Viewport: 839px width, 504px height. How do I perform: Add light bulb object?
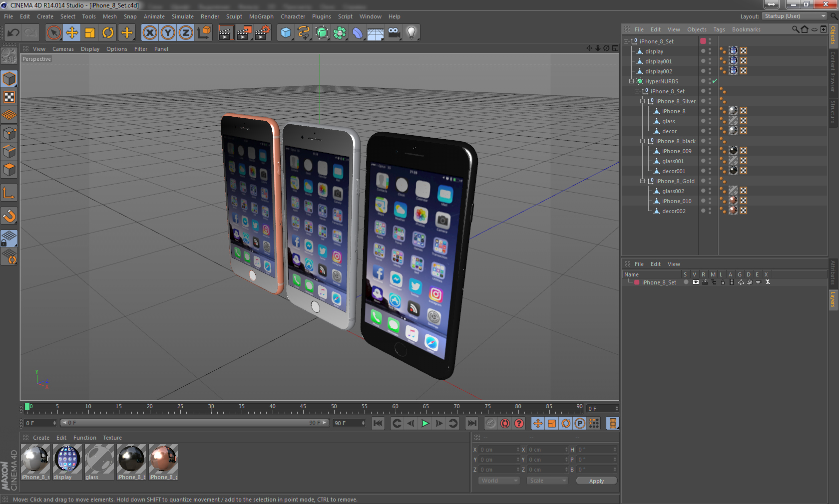pyautogui.click(x=412, y=33)
